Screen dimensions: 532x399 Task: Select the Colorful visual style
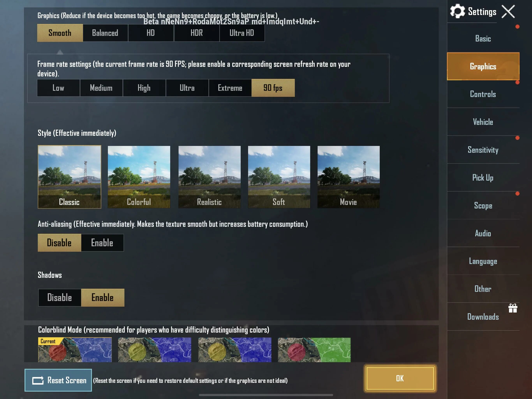[x=139, y=177]
